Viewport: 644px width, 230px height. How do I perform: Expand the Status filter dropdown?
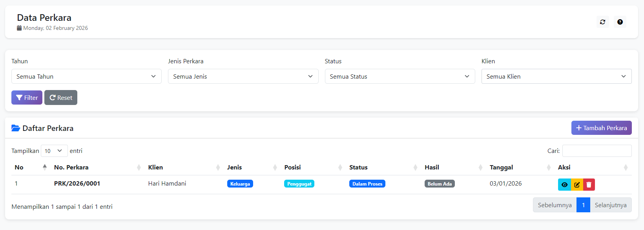coord(400,76)
